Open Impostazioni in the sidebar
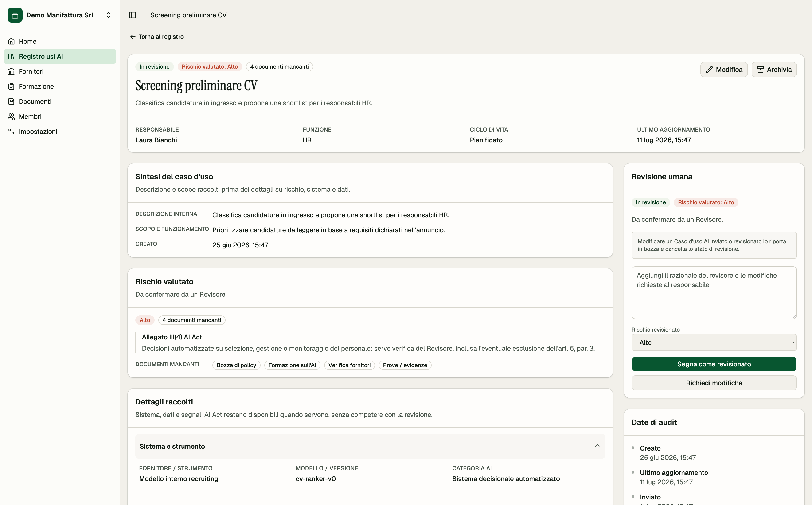 pyautogui.click(x=60, y=132)
